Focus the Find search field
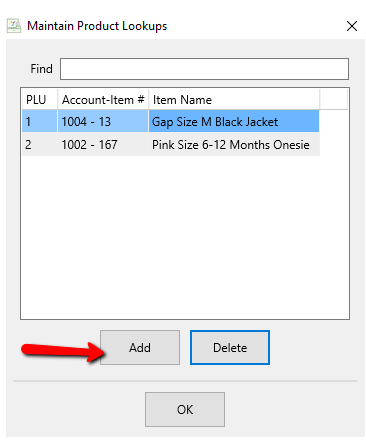Viewport: 366px width, 440px height. (204, 69)
